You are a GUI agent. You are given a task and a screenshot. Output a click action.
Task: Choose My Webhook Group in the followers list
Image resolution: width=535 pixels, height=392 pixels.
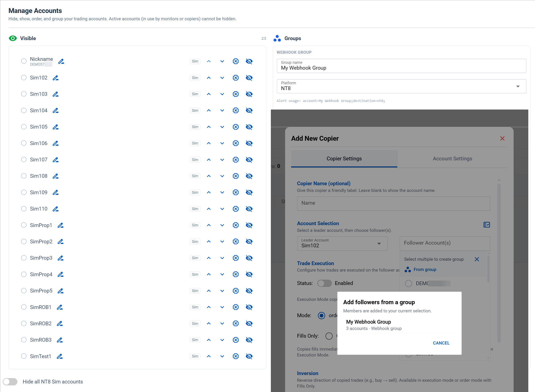click(x=399, y=325)
